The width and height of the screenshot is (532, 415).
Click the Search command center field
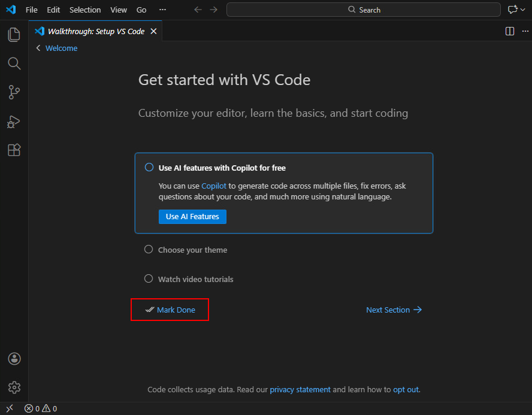363,10
